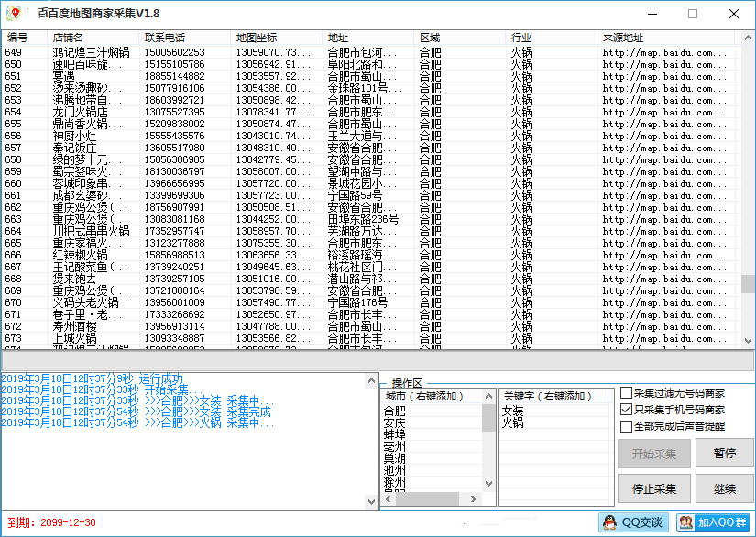Click phone number 15005602253
The width and height of the screenshot is (756, 537).
click(174, 52)
